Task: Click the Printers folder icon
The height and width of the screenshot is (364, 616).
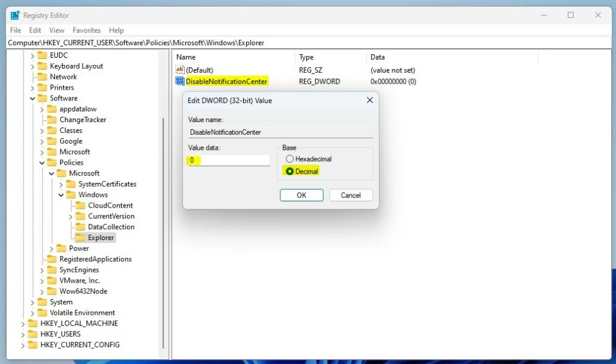Action: coord(42,87)
